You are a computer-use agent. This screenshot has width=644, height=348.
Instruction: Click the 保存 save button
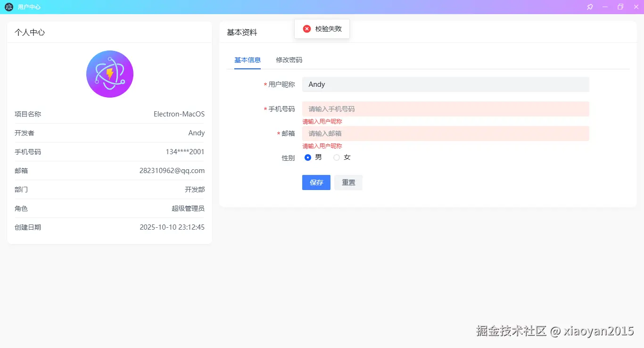click(316, 182)
